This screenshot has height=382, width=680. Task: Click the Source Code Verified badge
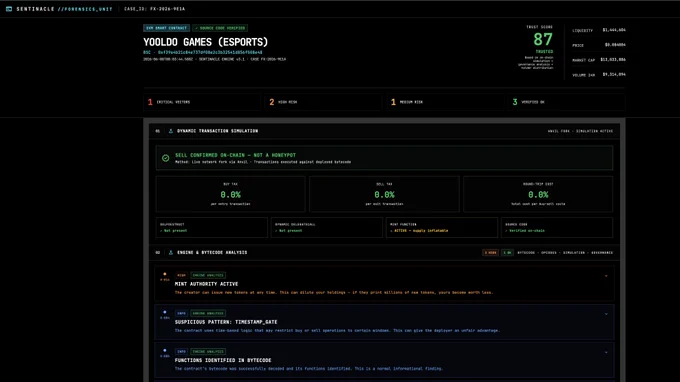coord(220,28)
